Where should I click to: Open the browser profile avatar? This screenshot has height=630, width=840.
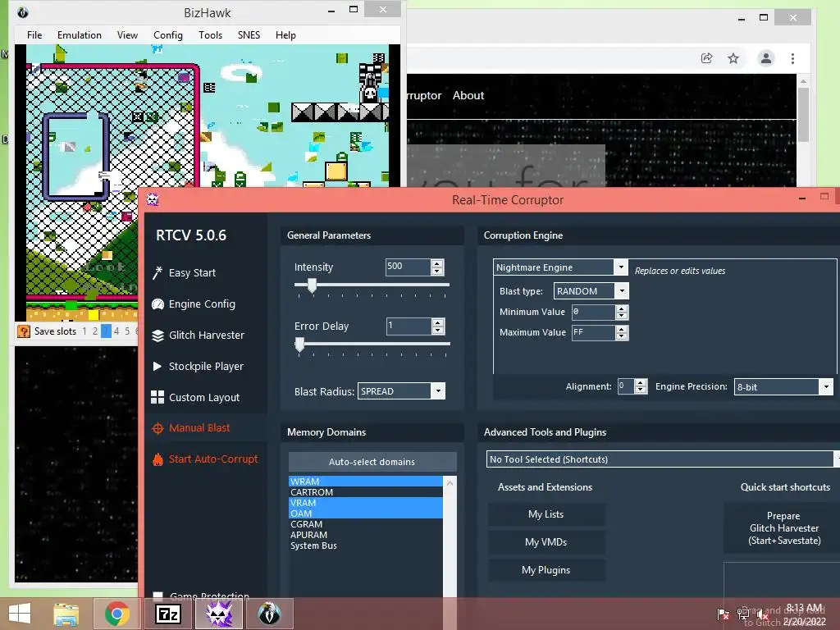tap(766, 58)
